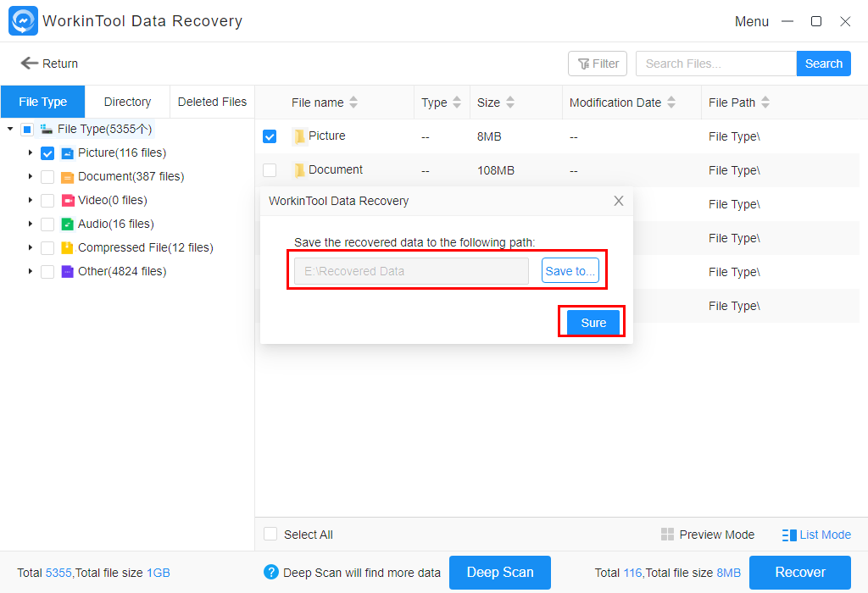The height and width of the screenshot is (593, 868).
Task: Click the Audio category icon in tree
Action: pos(67,224)
